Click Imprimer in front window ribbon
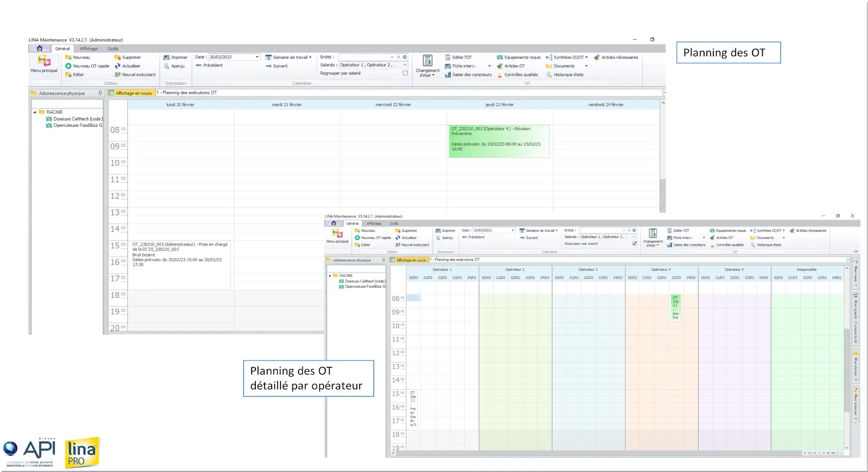868x472 pixels. pyautogui.click(x=445, y=230)
